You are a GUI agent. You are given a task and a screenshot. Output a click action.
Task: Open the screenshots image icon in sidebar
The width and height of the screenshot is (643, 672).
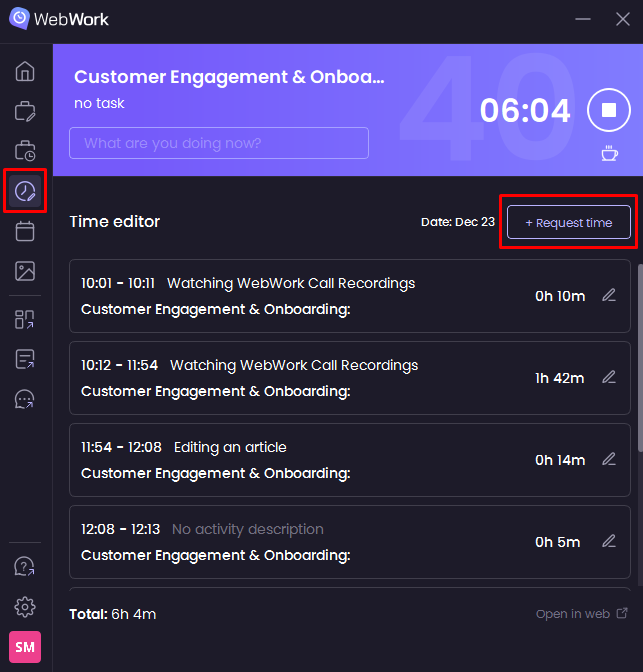(x=25, y=271)
